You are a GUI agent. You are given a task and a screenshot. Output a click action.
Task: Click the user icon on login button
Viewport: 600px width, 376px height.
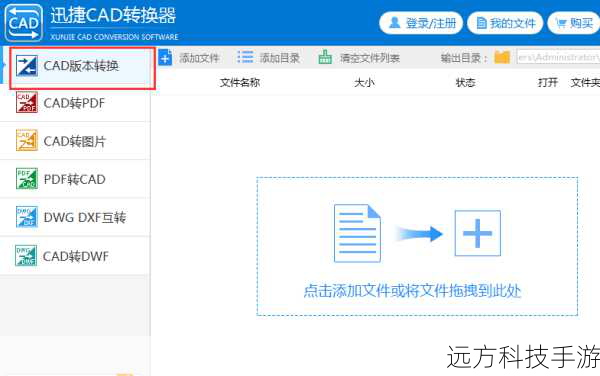[394, 23]
